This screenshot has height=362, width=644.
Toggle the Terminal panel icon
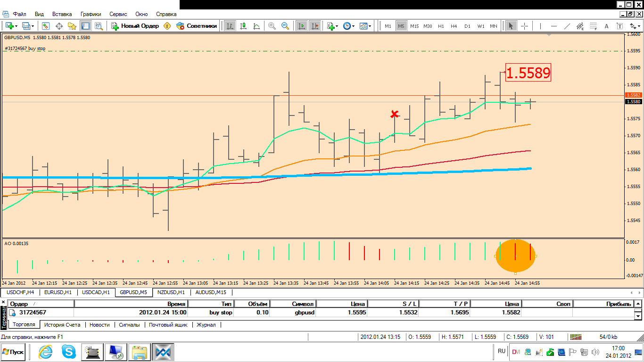pyautogui.click(x=85, y=26)
